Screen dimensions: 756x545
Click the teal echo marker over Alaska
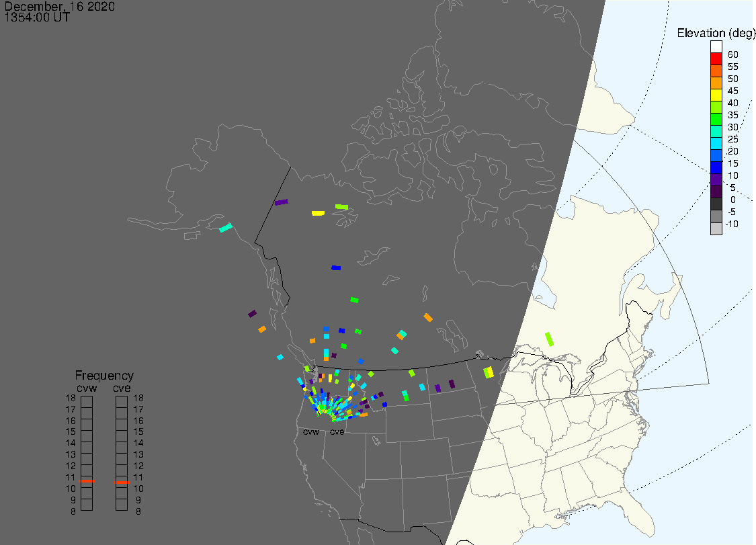[x=226, y=227]
